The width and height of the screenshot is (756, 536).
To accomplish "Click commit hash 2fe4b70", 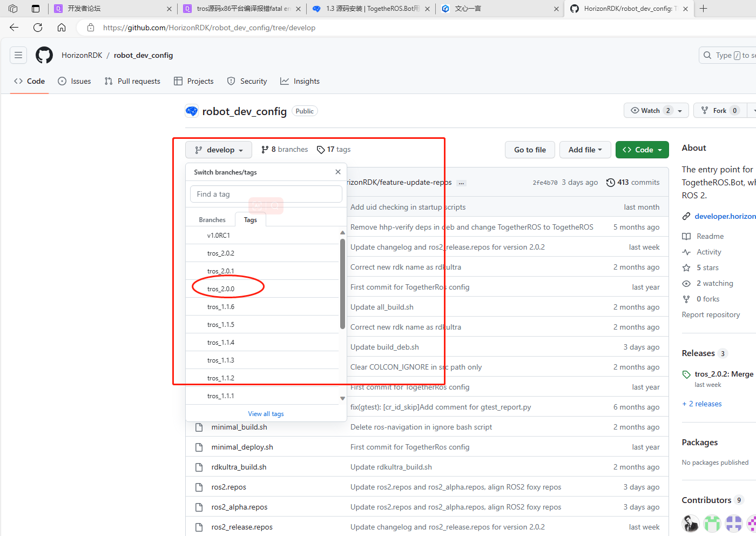I will [x=545, y=183].
